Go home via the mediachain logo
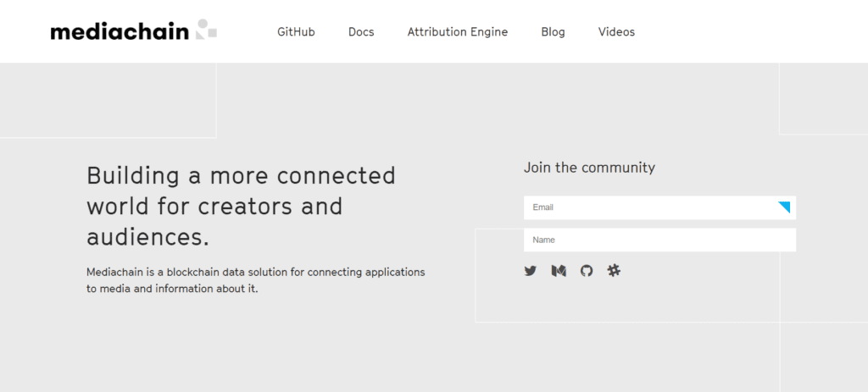 pyautogui.click(x=133, y=30)
